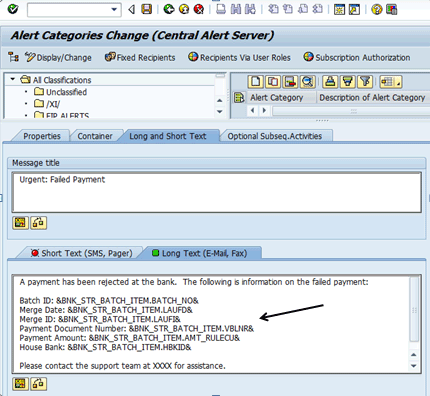Click the yellow Exit arrow icon
430x396 pixels.
(x=184, y=9)
